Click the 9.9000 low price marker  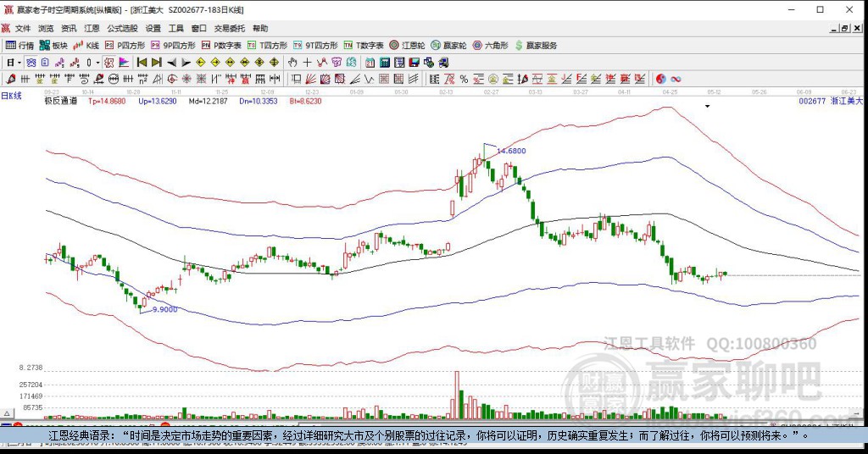pyautogui.click(x=165, y=310)
